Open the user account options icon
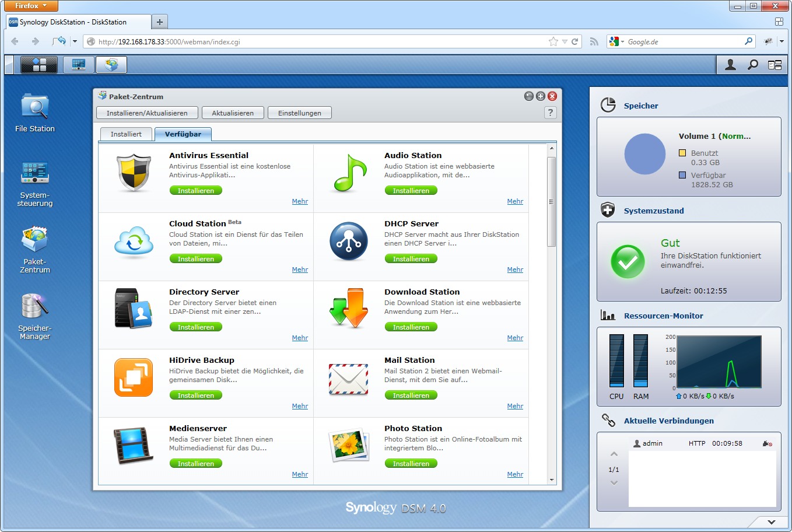Image resolution: width=792 pixels, height=532 pixels. click(730, 65)
